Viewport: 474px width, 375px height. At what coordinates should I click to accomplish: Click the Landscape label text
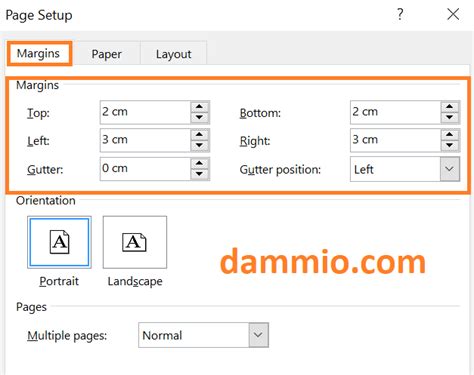[135, 282]
